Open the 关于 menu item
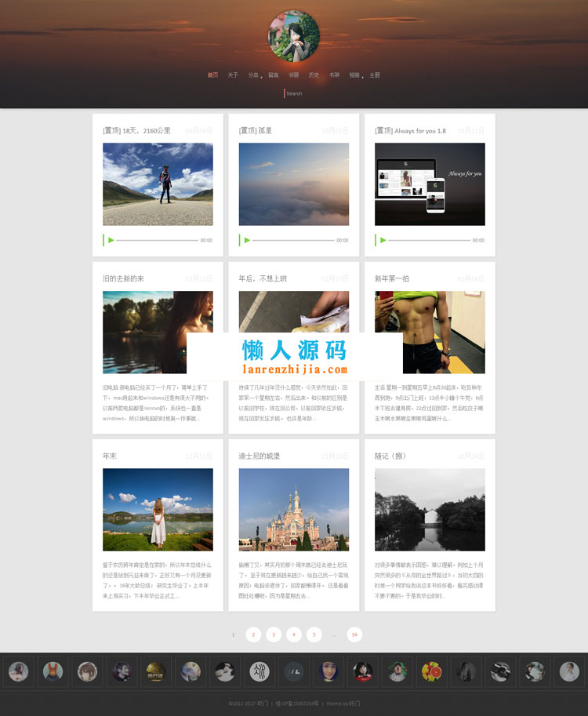Viewport: 588px width, 716px height. click(233, 75)
